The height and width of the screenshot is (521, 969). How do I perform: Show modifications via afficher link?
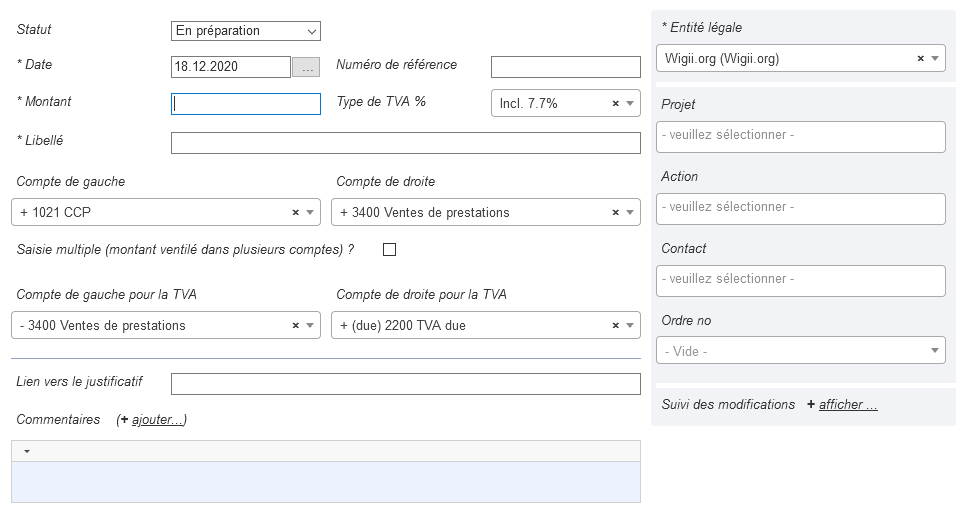click(x=848, y=405)
